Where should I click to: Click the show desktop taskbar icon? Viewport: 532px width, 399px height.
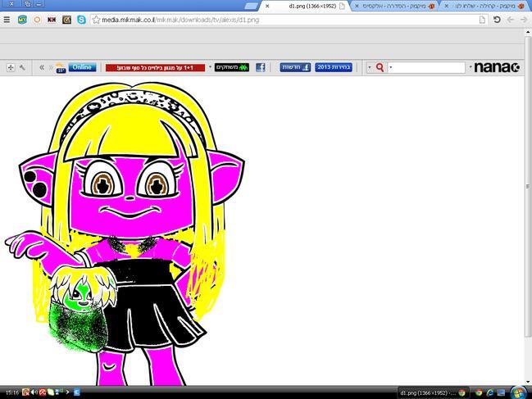(x=501, y=392)
